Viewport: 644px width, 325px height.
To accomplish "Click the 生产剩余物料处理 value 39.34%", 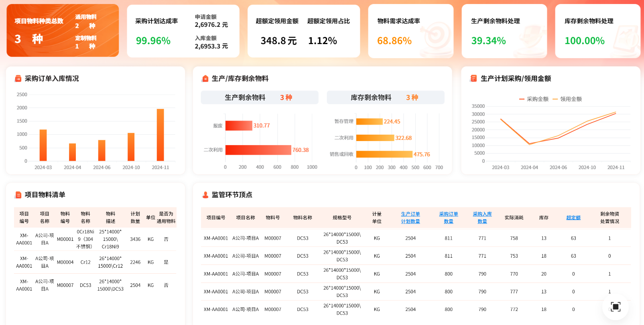I will 489,41.
